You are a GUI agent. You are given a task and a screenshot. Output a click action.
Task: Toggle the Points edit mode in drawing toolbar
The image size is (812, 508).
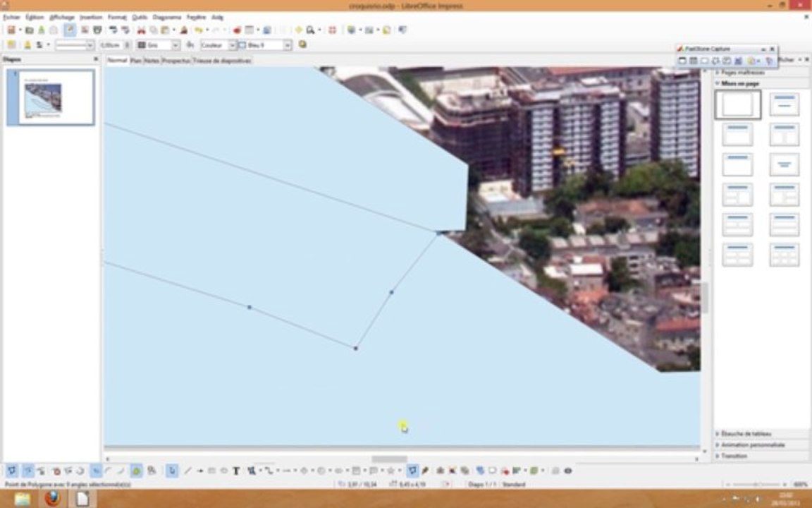click(x=412, y=471)
